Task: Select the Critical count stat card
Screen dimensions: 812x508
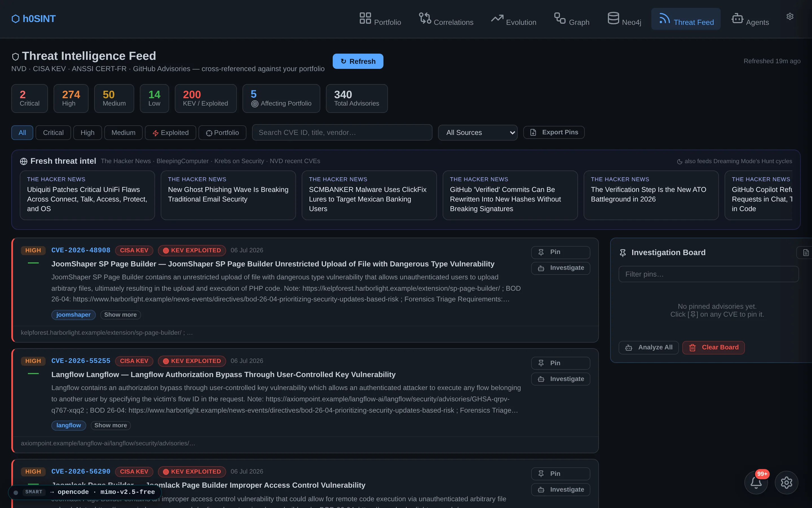Action: point(30,98)
